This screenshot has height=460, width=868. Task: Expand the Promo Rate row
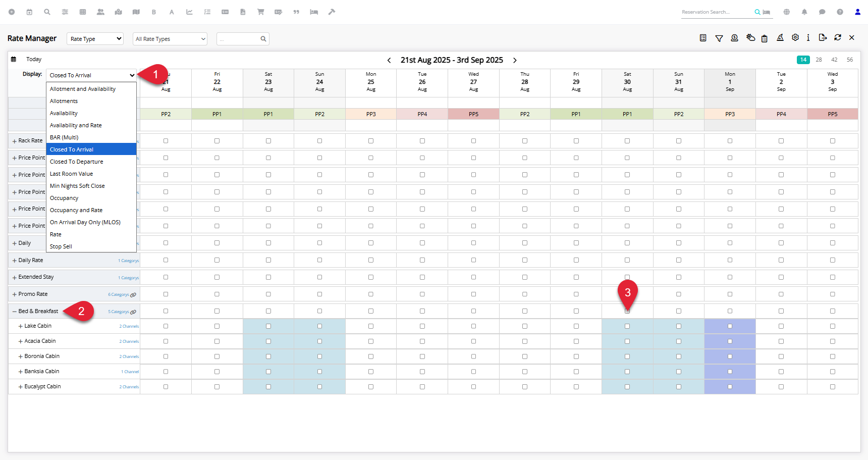15,294
